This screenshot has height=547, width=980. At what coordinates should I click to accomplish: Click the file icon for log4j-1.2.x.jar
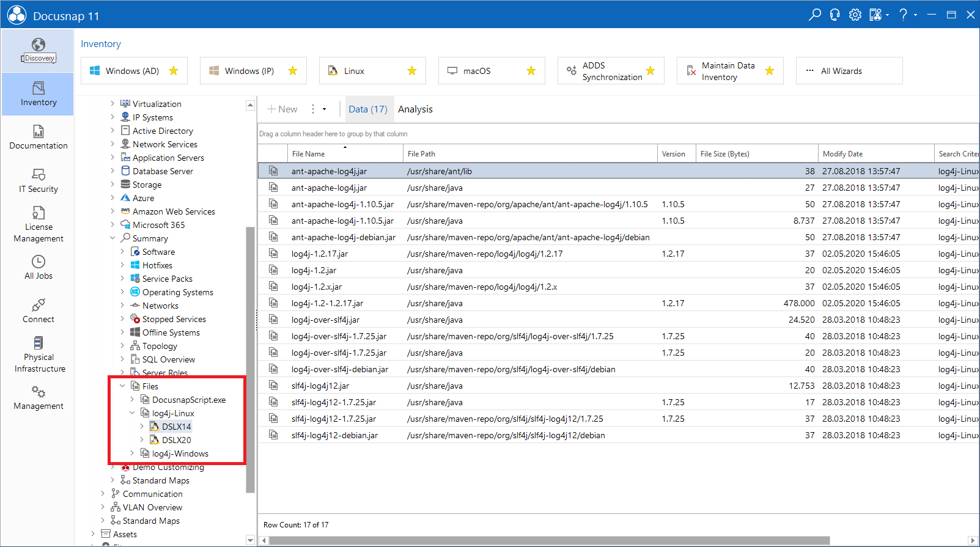(273, 287)
